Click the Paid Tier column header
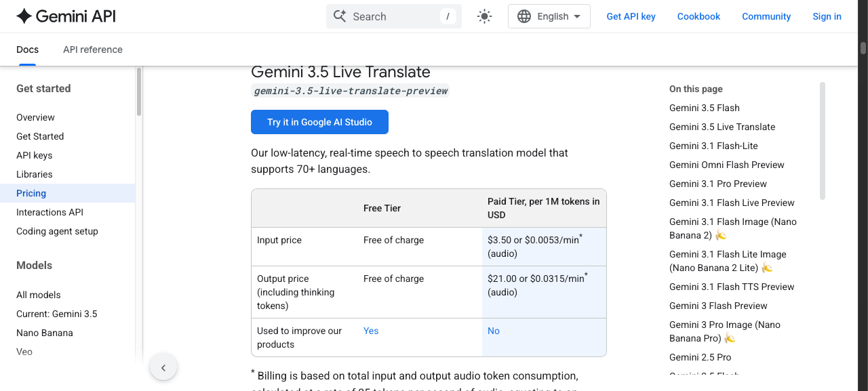The image size is (868, 391). coord(544,208)
